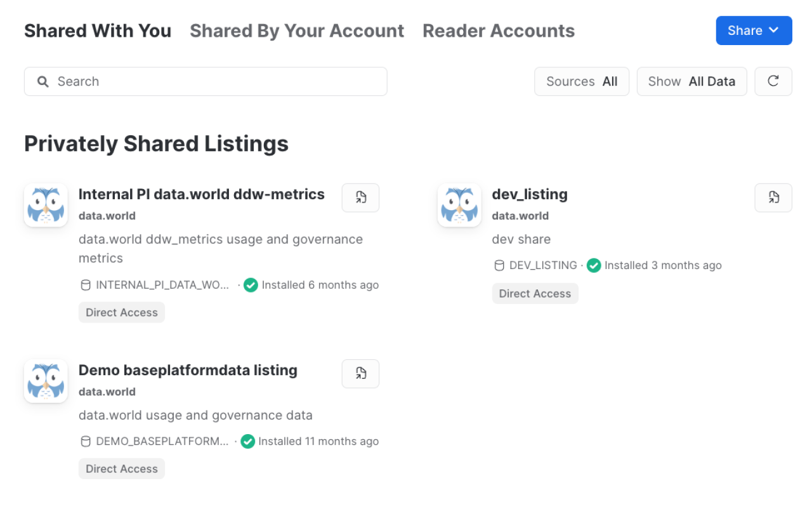Click database icon beside INTERNAL_PI_DATA_WO...
The height and width of the screenshot is (509, 812).
86,285
